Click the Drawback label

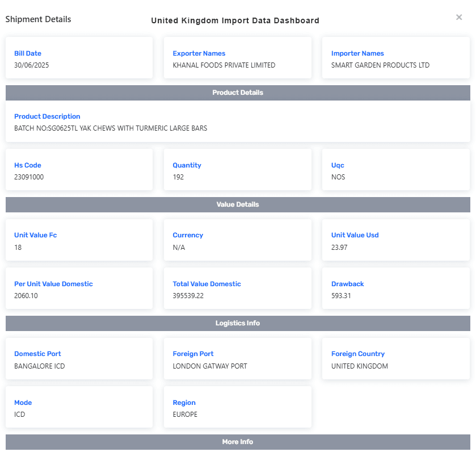347,284
